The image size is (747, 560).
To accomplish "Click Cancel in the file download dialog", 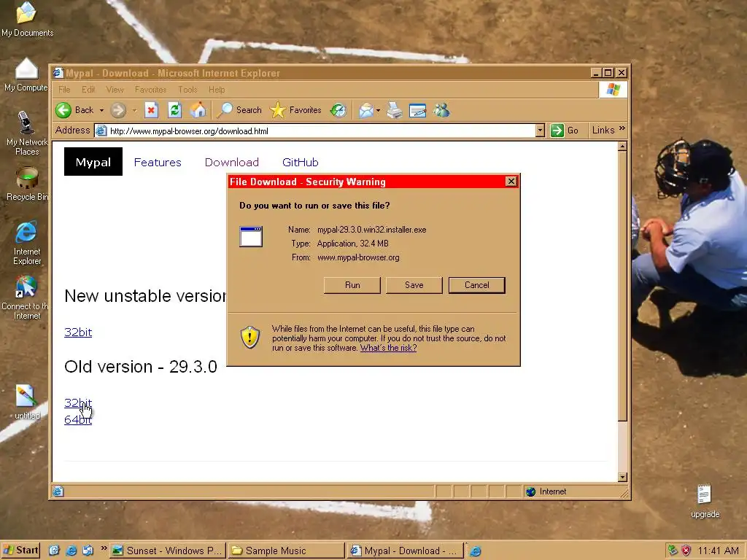I will point(477,285).
